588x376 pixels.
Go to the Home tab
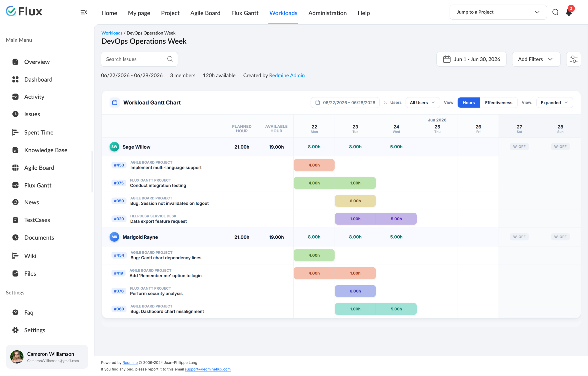point(109,13)
